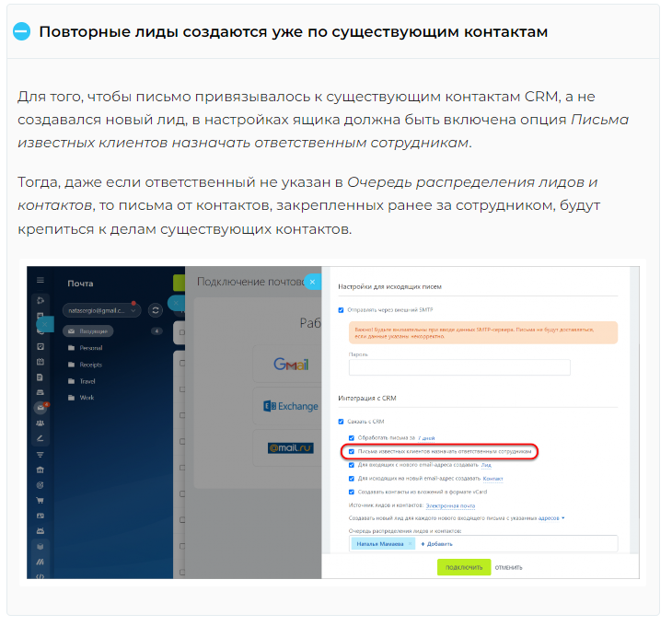Select the mail.ru provider logo
The height and width of the screenshot is (626, 672).
tap(291, 447)
